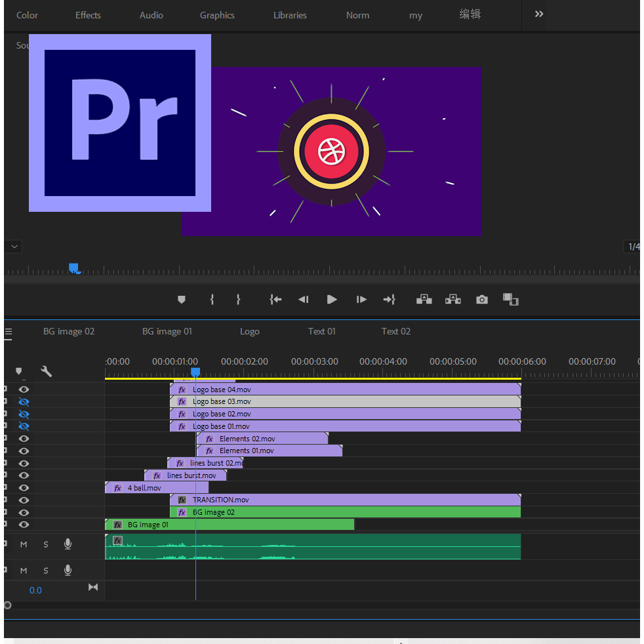Open the zoom level dropdown under monitor

(14, 247)
